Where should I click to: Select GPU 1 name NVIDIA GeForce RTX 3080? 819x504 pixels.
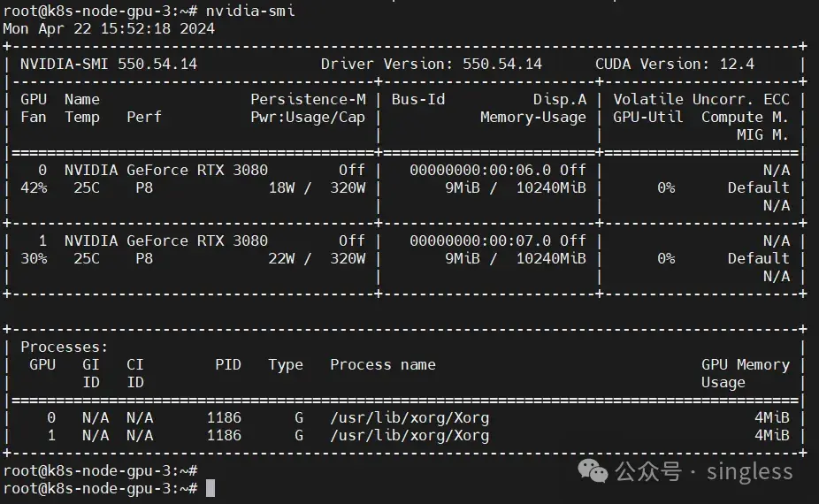(166, 241)
